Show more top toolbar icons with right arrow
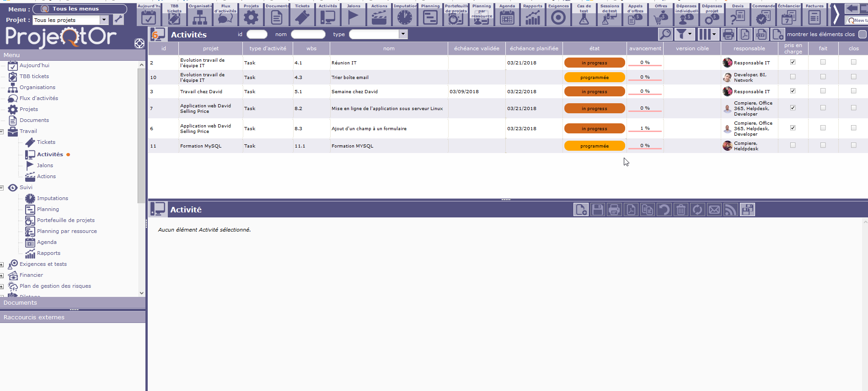Viewport: 868px width, 391px height. (836, 15)
